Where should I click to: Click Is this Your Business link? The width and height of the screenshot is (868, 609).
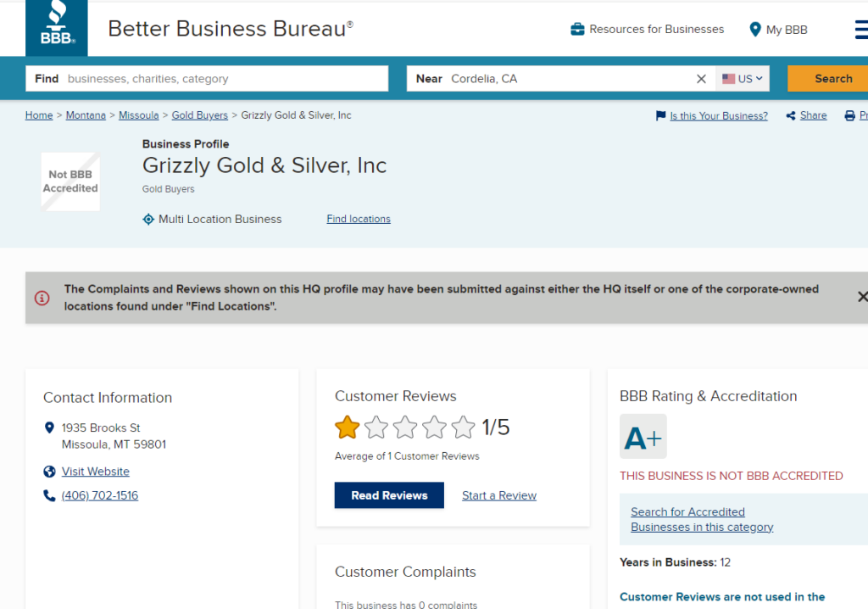[719, 116]
